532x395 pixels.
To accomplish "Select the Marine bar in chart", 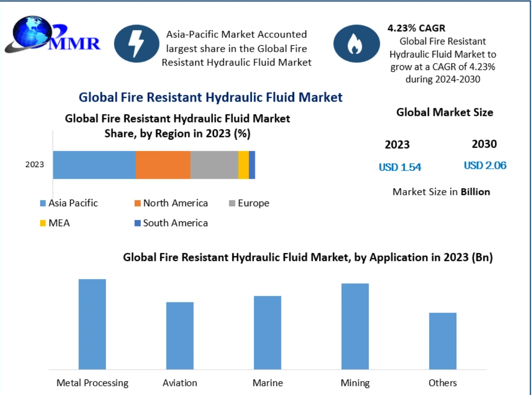I will 267,332.
